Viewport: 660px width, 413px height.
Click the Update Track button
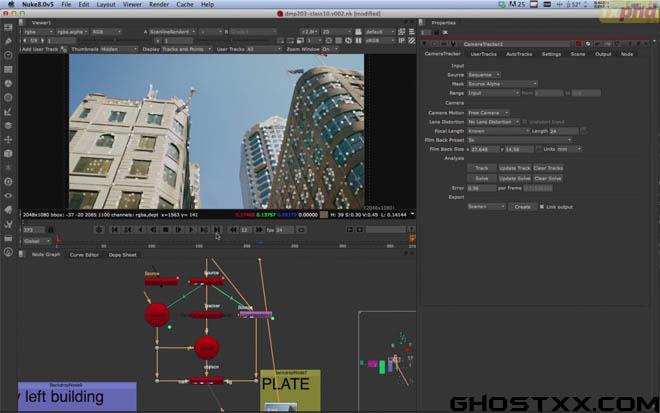tap(514, 168)
